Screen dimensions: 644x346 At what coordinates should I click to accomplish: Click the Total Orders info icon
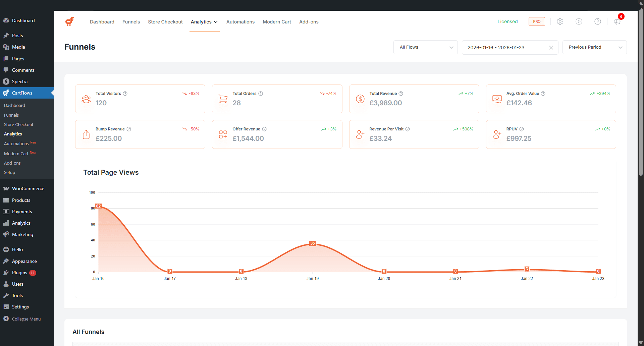[x=261, y=94]
